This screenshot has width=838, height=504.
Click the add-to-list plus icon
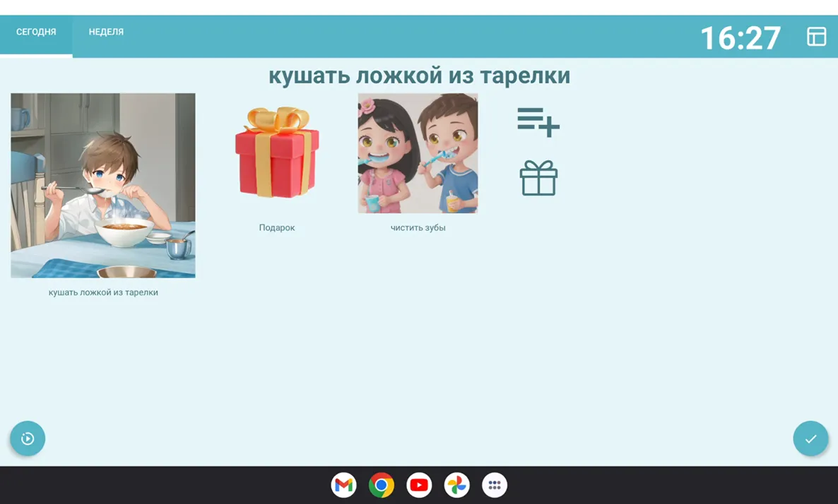tap(538, 122)
